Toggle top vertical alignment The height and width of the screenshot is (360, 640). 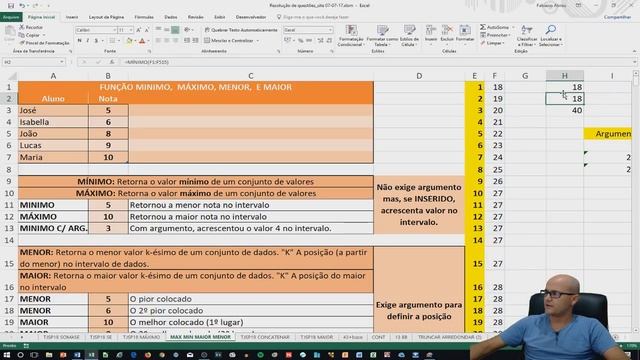(158, 30)
